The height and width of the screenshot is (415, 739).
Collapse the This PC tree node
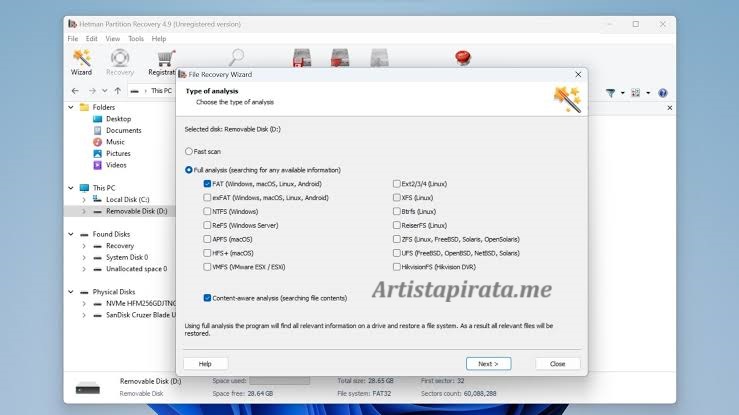tap(71, 188)
